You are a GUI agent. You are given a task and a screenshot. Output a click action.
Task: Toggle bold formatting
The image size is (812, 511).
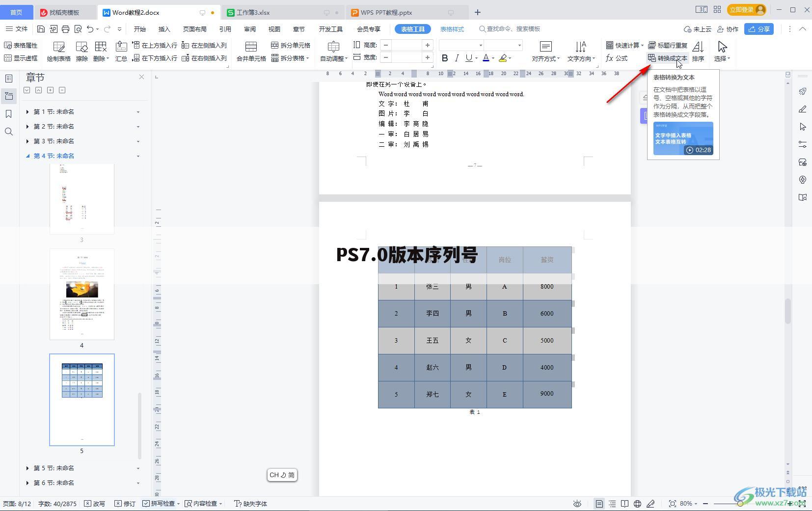coord(445,58)
